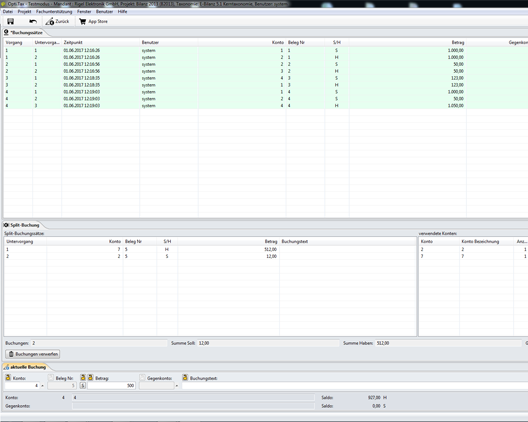The height and width of the screenshot is (422, 528).
Task: Switch to the Buchungssätze tab
Action: pos(26,33)
